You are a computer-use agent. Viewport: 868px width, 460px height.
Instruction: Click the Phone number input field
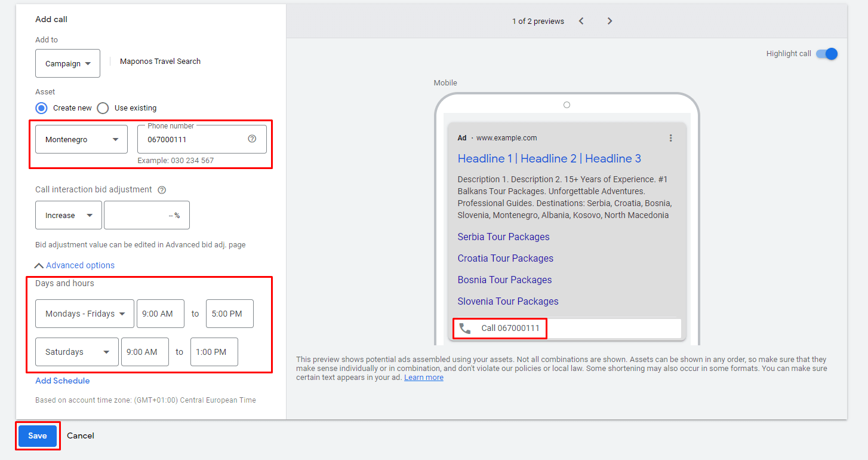(x=202, y=139)
